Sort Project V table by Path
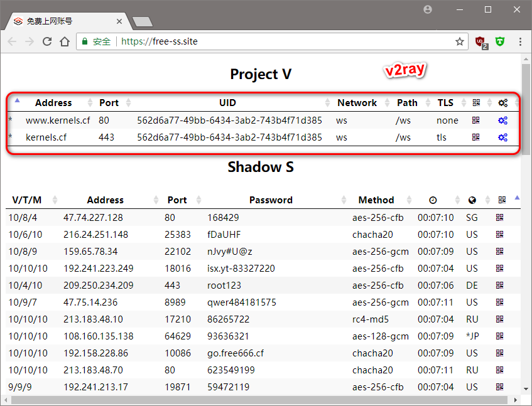 pos(407,103)
